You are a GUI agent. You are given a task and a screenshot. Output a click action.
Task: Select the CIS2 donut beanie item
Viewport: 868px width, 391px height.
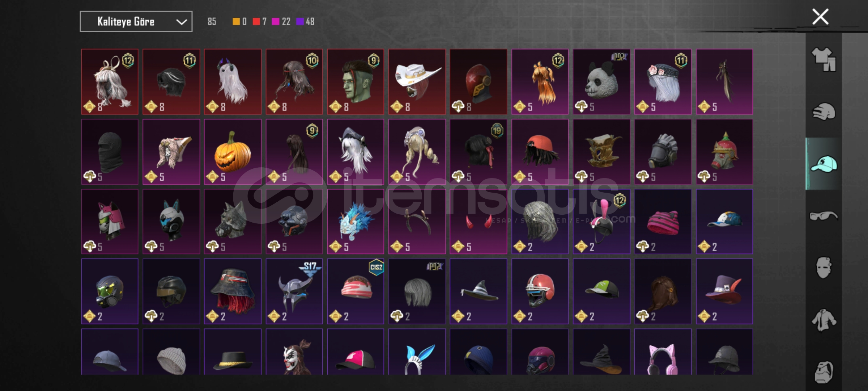(356, 291)
